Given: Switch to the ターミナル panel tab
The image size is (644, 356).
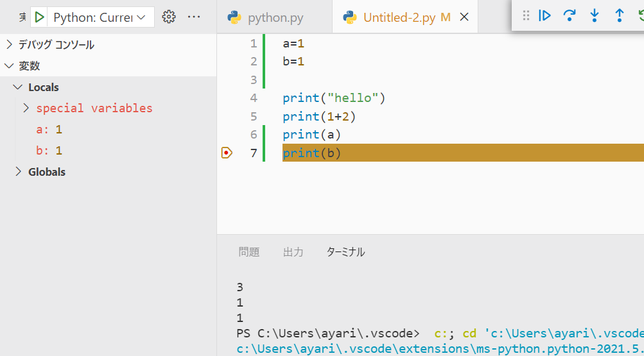Looking at the screenshot, I should tap(345, 252).
